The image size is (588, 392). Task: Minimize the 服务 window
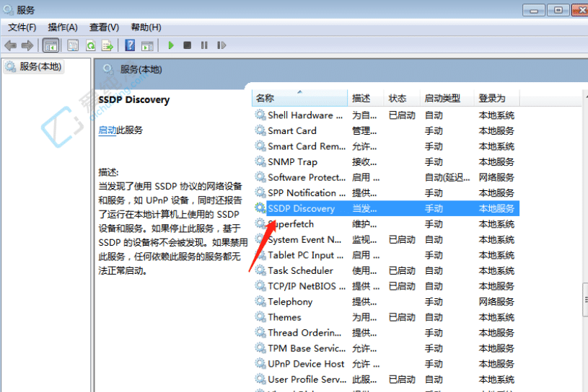pos(534,10)
